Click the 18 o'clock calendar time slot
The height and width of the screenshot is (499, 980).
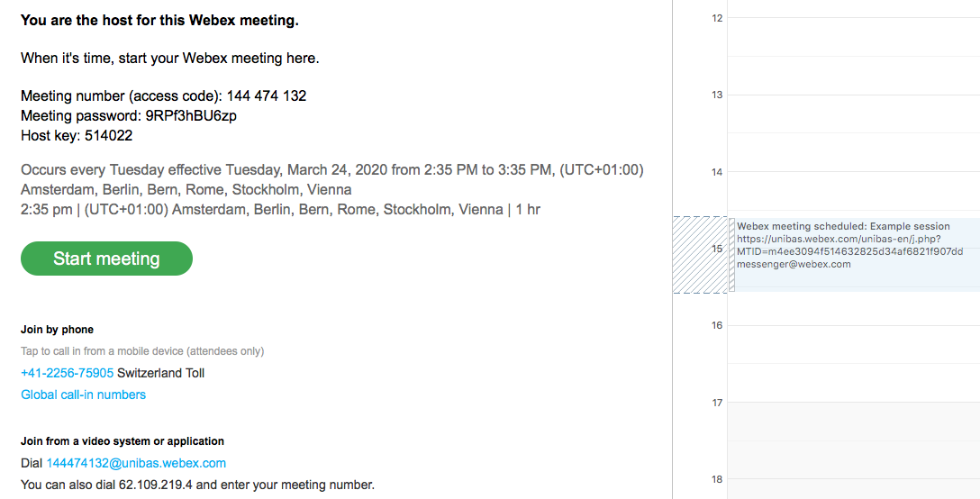(852, 485)
